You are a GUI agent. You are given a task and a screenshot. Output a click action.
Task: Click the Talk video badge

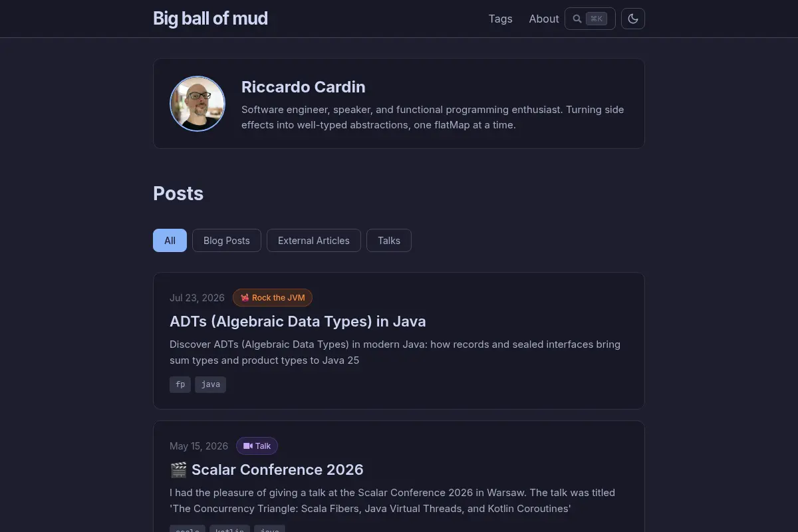click(257, 446)
